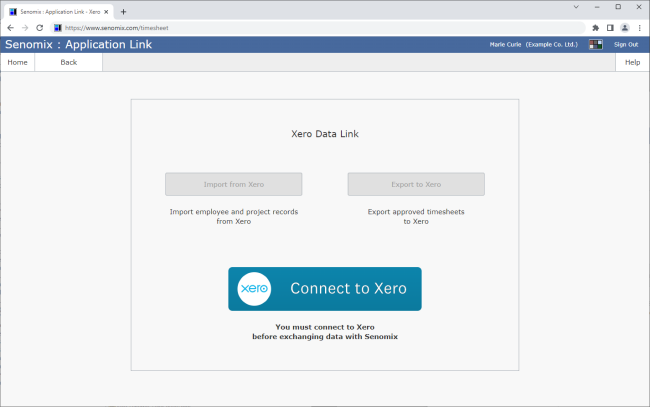Open the browser extensions puzzle icon
650x407 pixels.
click(x=596, y=28)
